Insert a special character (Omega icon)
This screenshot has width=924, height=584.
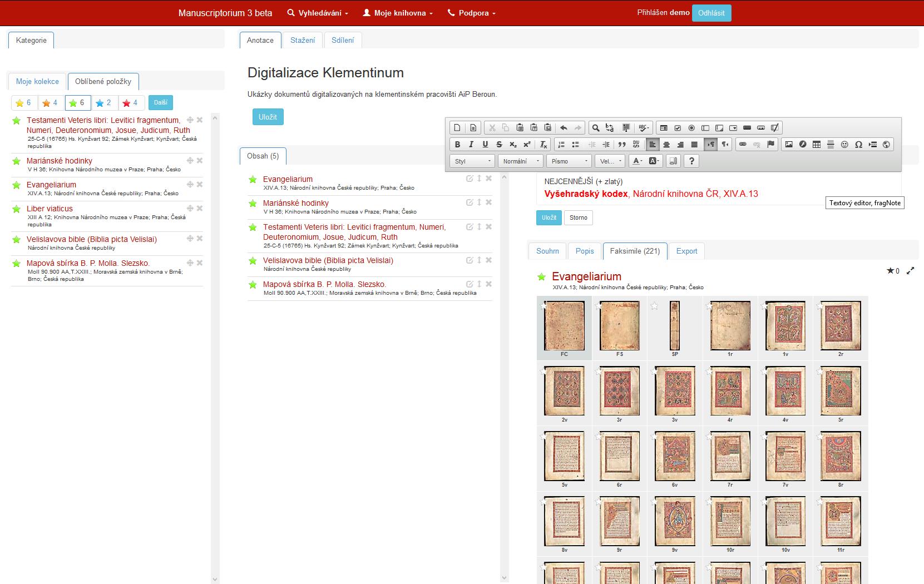(x=858, y=144)
